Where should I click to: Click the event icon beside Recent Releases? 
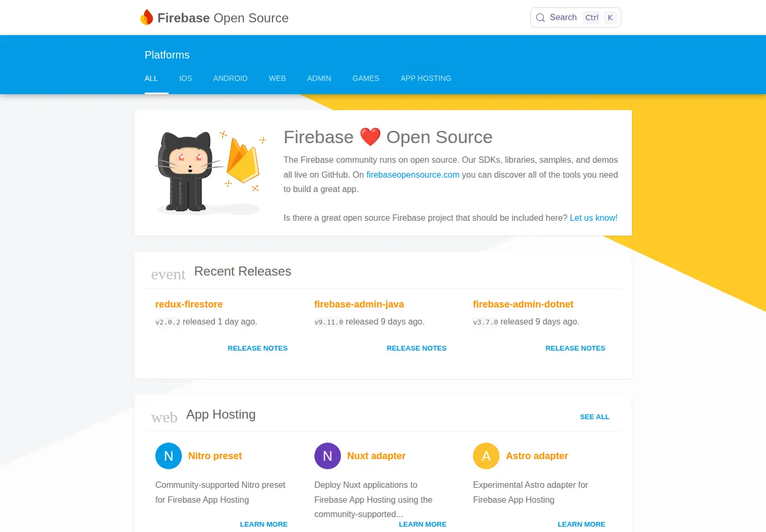click(x=168, y=275)
